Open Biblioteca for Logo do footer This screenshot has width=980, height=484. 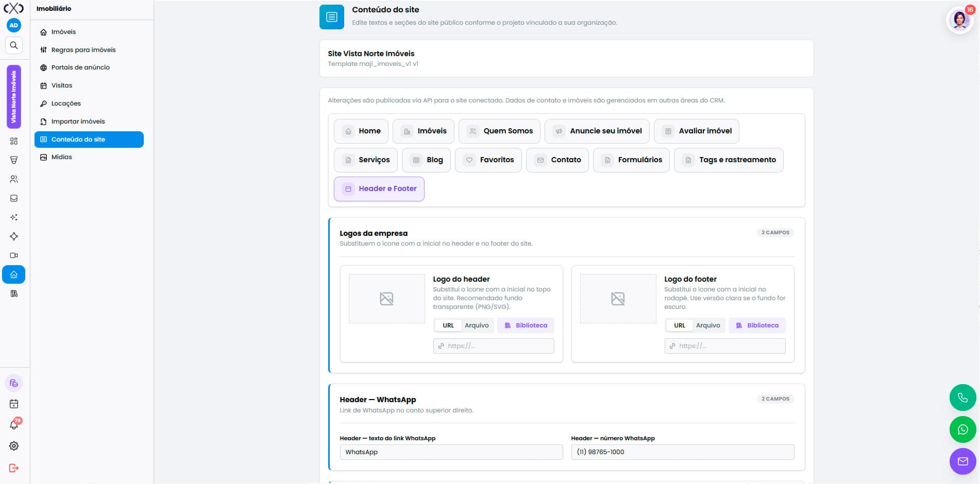[x=757, y=325]
